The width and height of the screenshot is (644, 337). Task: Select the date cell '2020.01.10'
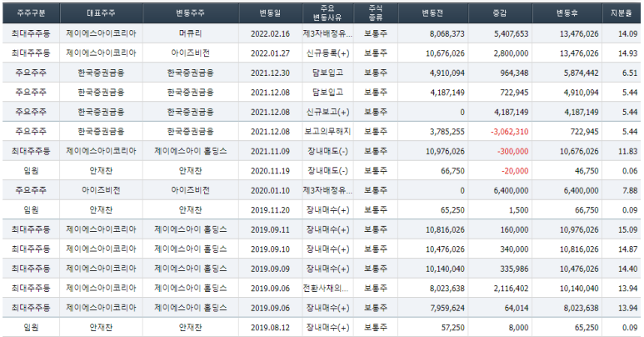(x=270, y=190)
